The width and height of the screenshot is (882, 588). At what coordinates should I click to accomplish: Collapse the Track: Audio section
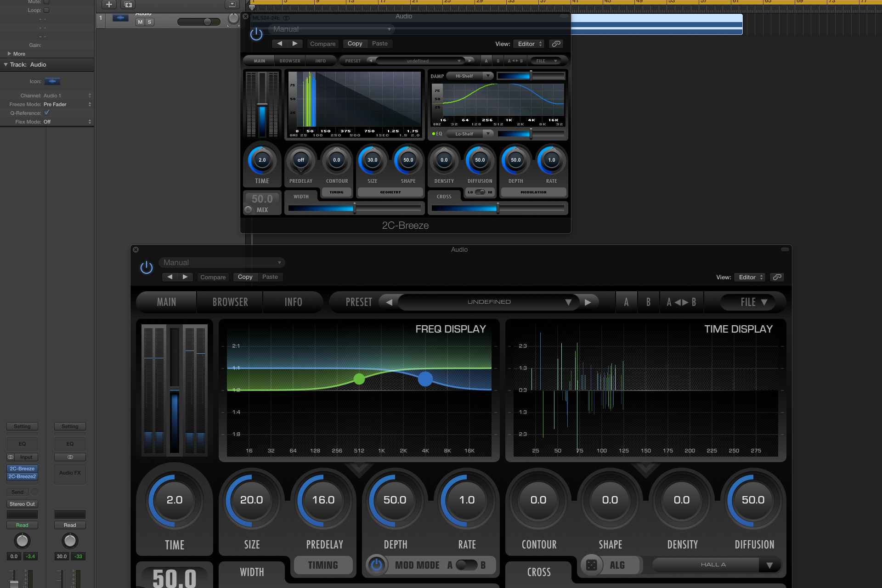pos(6,65)
